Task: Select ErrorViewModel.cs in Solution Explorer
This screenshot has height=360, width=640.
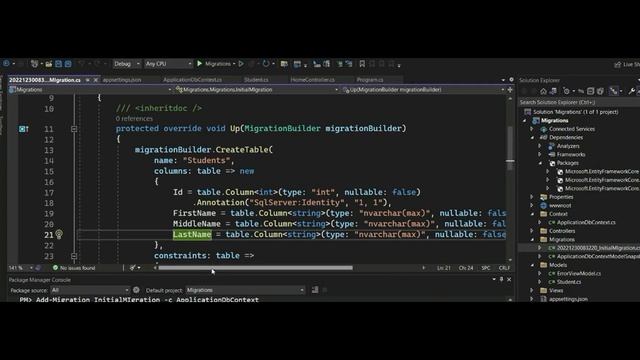Action: [579, 273]
